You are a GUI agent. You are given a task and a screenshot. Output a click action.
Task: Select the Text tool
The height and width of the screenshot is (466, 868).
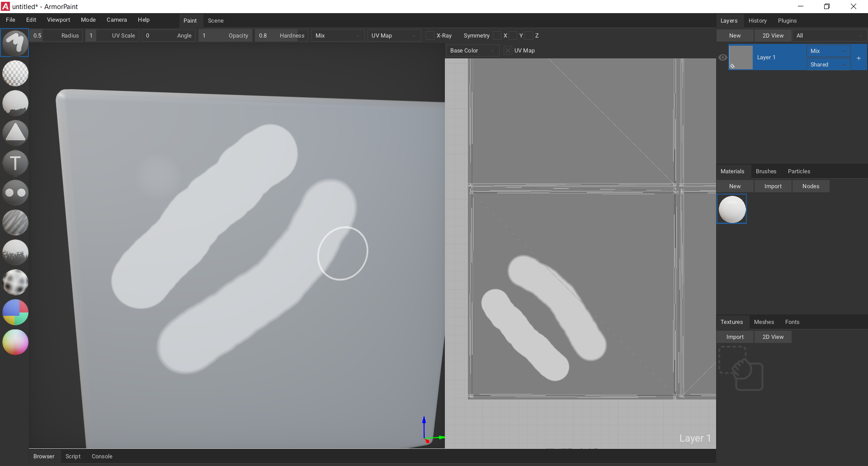click(15, 162)
